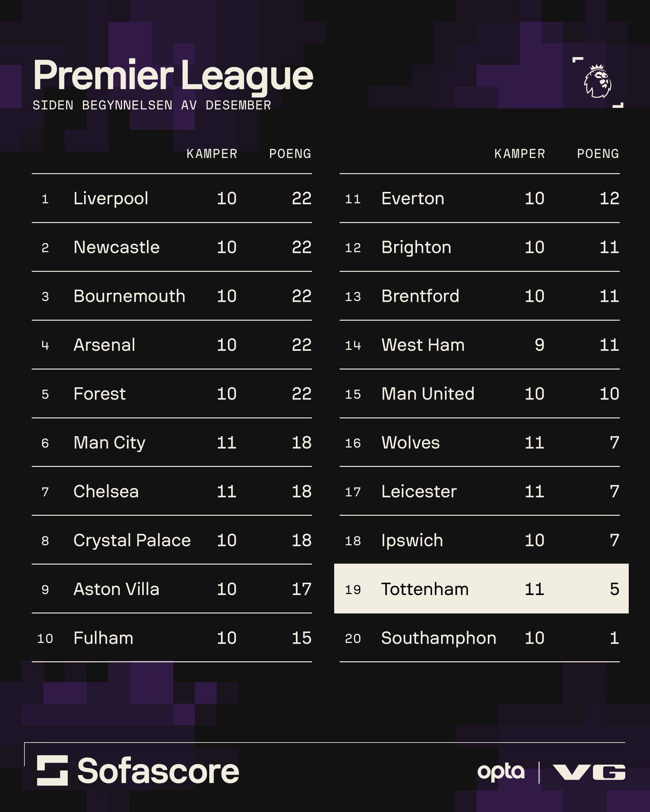Click the Sofascore wordmark text
This screenshot has height=812, width=650.
[x=158, y=771]
